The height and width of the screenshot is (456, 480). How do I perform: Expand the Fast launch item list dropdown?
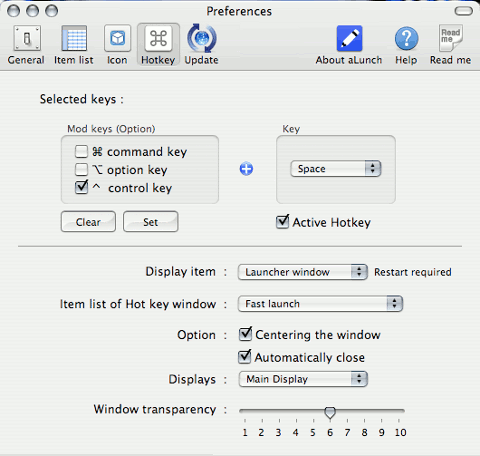[320, 304]
